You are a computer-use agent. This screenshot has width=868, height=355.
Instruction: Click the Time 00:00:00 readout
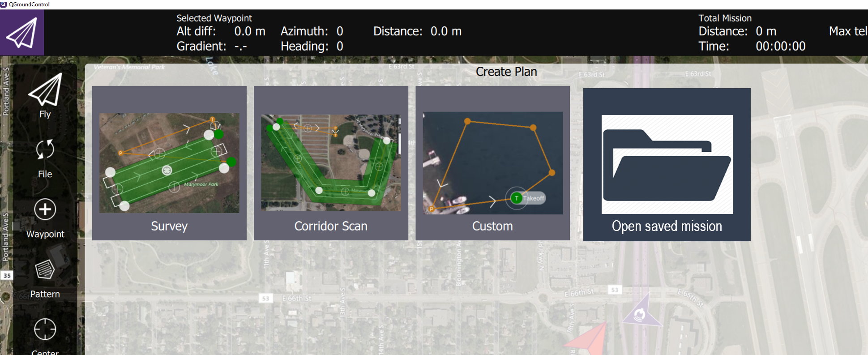tap(780, 46)
